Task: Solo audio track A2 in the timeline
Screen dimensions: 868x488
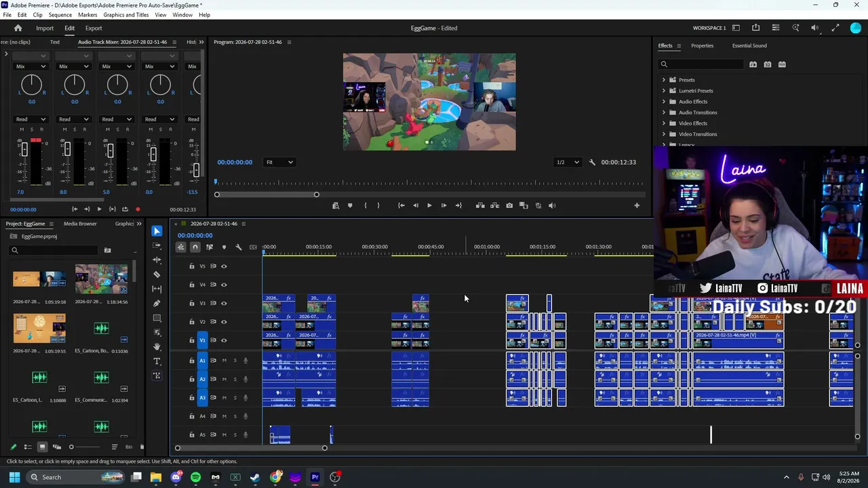Action: (x=235, y=380)
